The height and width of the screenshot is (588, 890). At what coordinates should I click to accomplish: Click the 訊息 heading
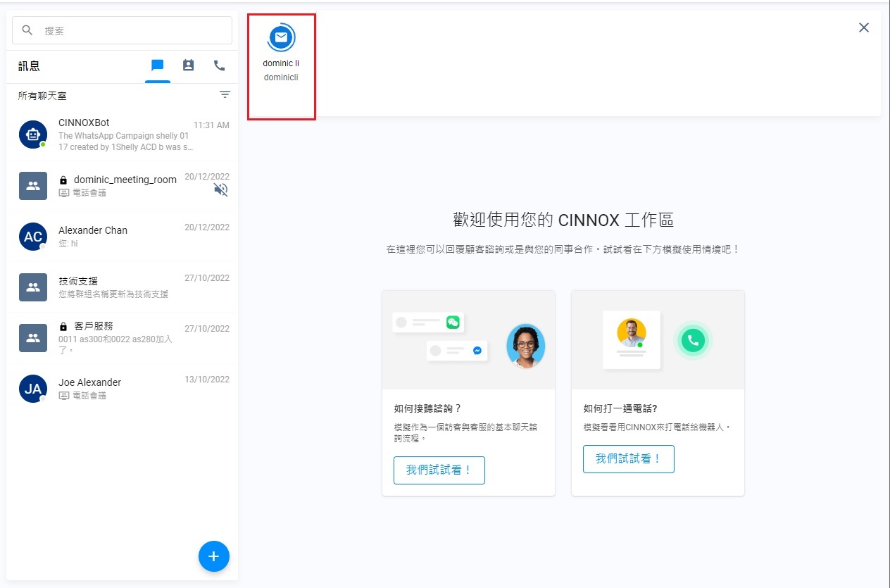[x=29, y=66]
